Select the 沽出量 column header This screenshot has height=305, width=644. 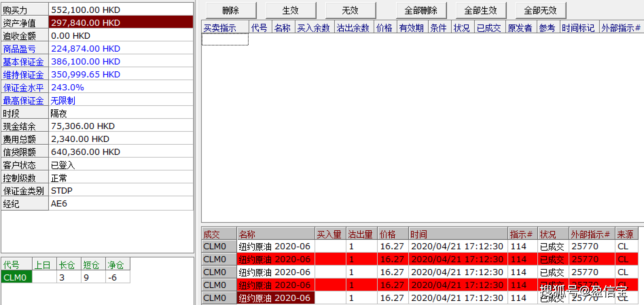click(362, 234)
